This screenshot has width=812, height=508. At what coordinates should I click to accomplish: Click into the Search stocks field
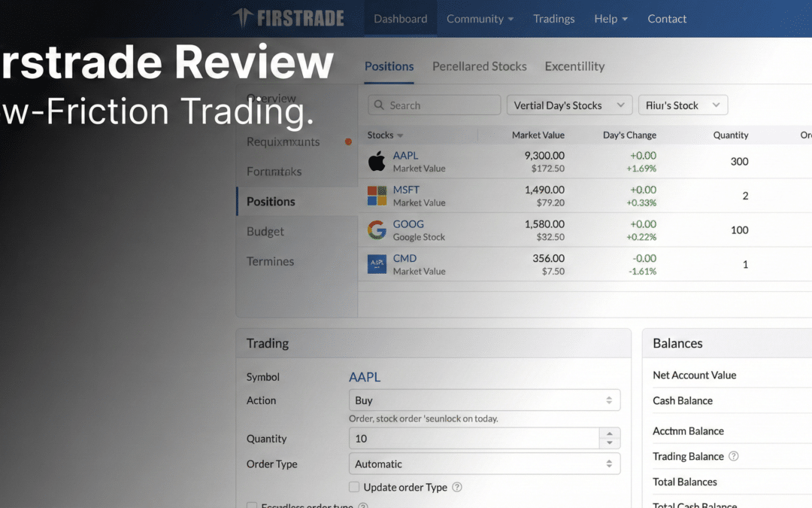pyautogui.click(x=434, y=105)
